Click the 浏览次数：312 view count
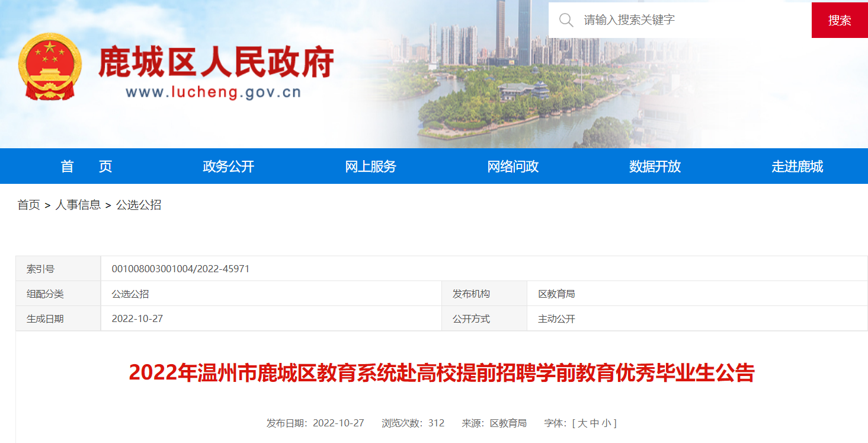Screen dimensions: 868x443 tap(413, 423)
